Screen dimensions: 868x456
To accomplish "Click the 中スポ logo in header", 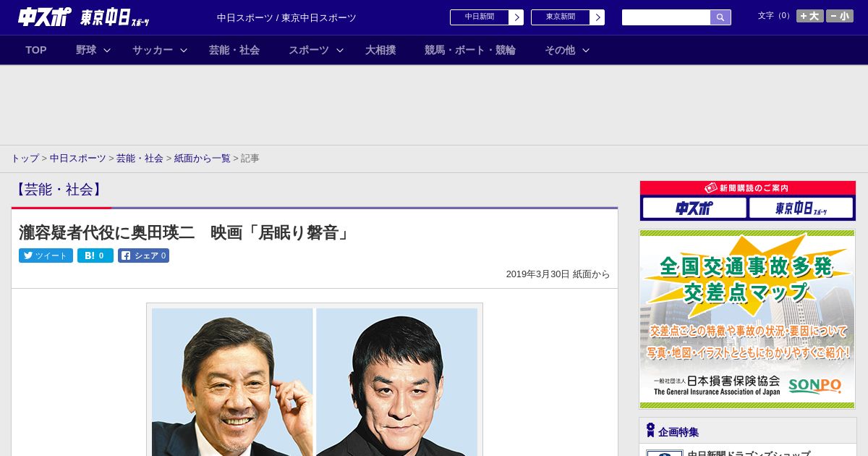I will coord(44,17).
